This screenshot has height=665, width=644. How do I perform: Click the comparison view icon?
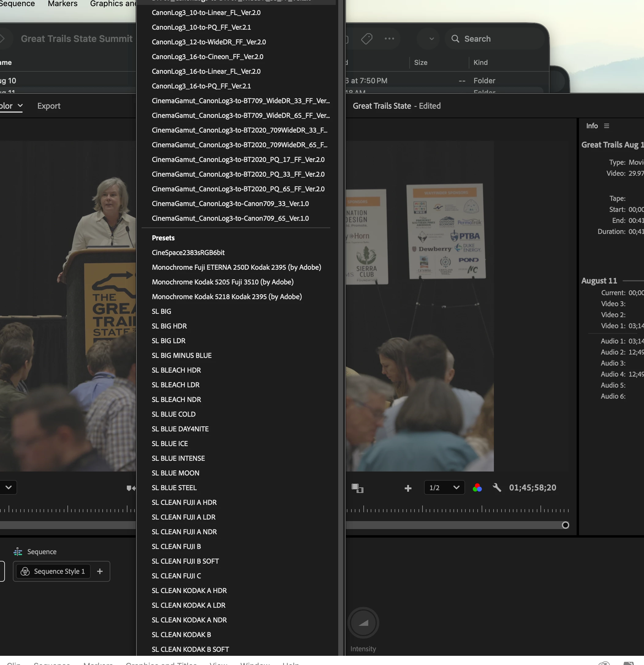(x=357, y=488)
